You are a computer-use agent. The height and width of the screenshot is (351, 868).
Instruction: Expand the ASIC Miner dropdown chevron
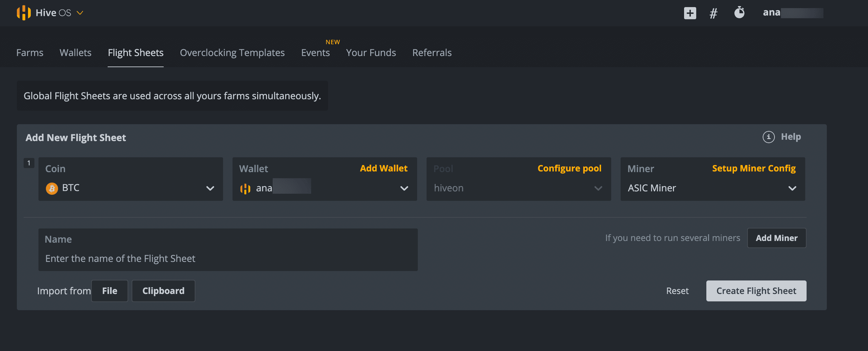(792, 188)
